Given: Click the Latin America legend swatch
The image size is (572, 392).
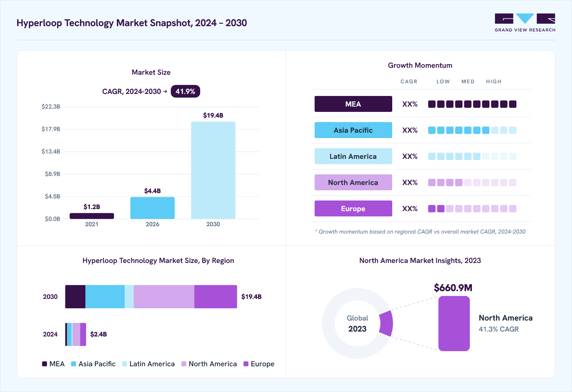Looking at the screenshot, I should 125,364.
